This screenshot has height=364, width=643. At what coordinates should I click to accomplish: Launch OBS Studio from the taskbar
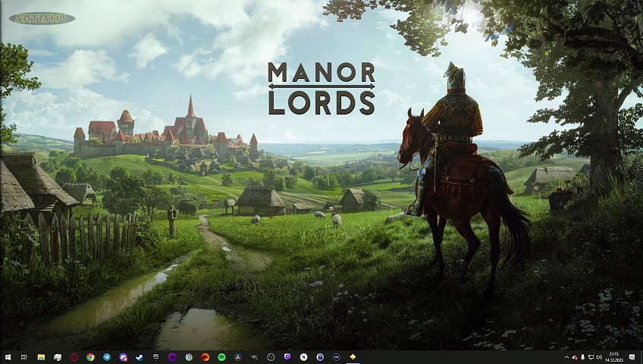271,357
